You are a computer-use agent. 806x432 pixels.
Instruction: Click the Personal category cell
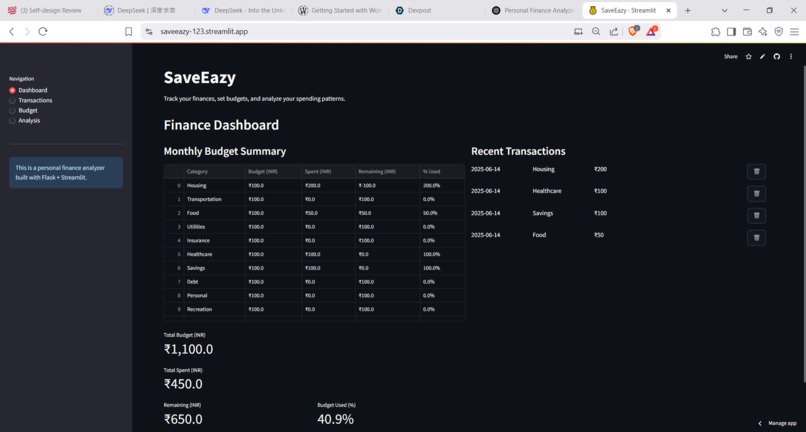(214, 296)
